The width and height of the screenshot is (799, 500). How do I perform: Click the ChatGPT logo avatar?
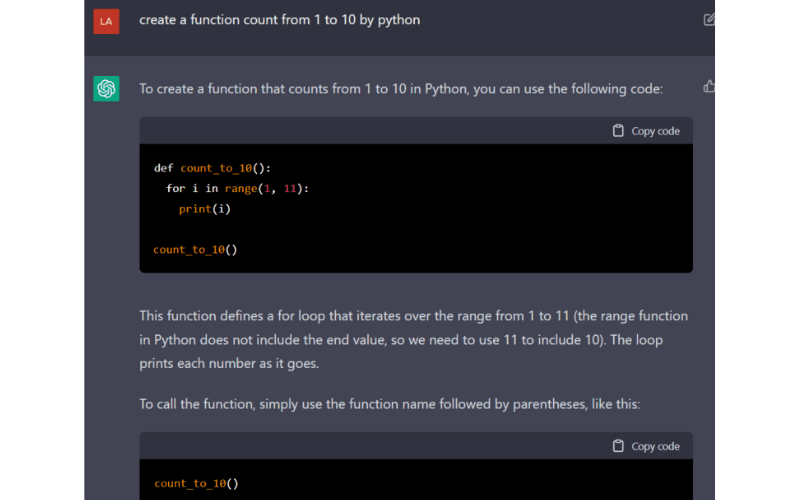tap(106, 89)
